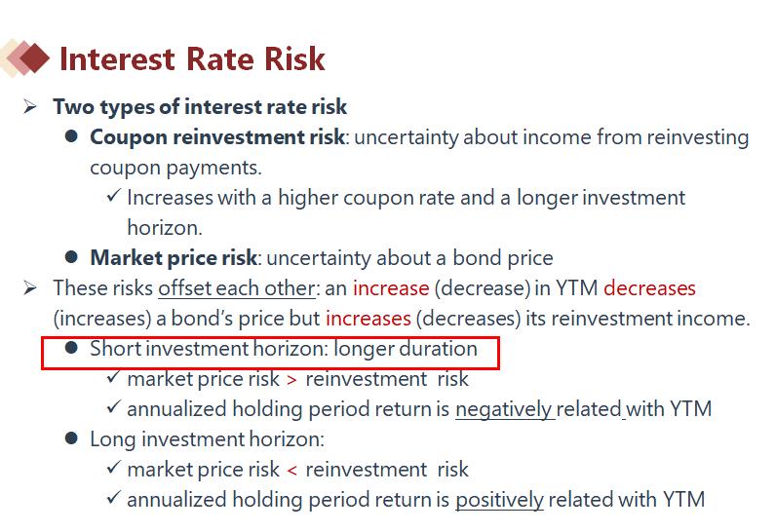Image resolution: width=776 pixels, height=532 pixels.
Task: Click the Interest Rate Risk title
Action: point(192,58)
